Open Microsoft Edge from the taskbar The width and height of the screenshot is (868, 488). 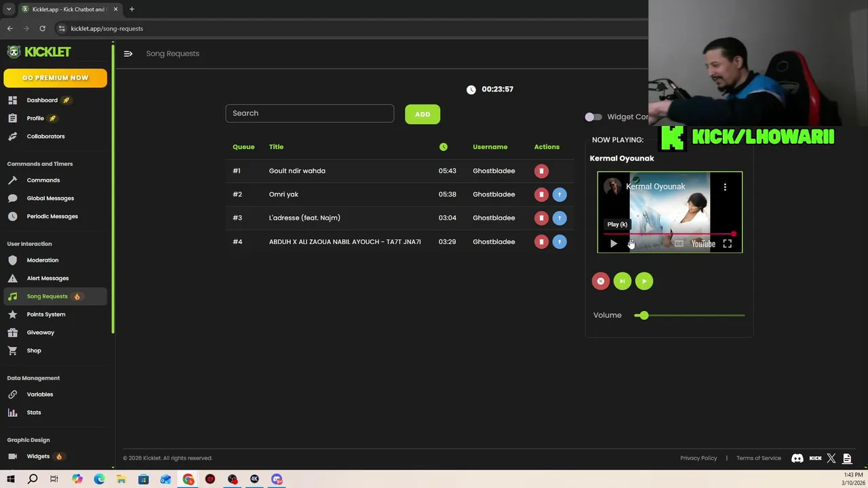99,479
